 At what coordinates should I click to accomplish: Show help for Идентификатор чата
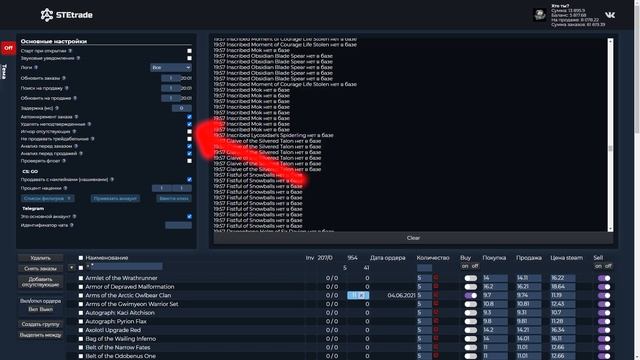pos(72,225)
